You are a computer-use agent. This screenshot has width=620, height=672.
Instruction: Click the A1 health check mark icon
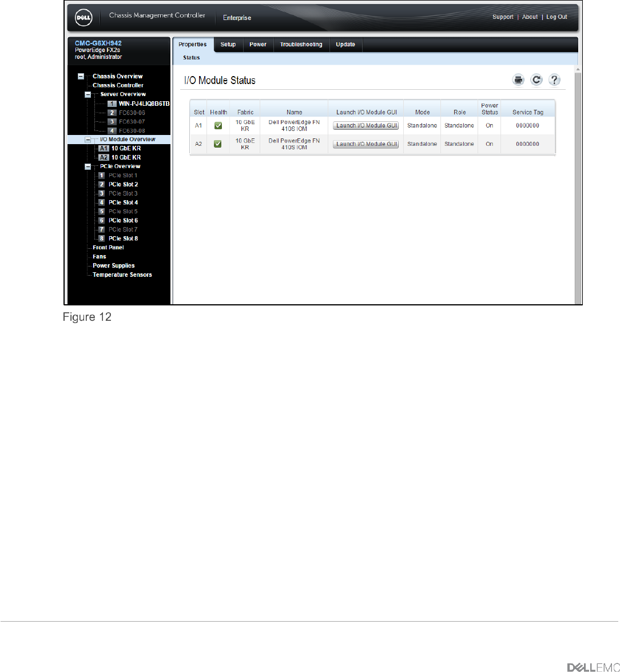tap(218, 126)
